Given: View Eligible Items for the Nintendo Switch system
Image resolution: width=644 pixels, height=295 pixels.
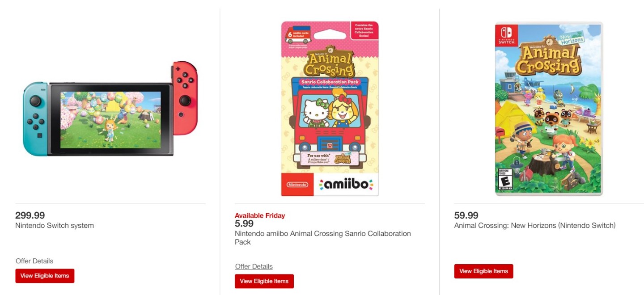Looking at the screenshot, I should tap(45, 276).
